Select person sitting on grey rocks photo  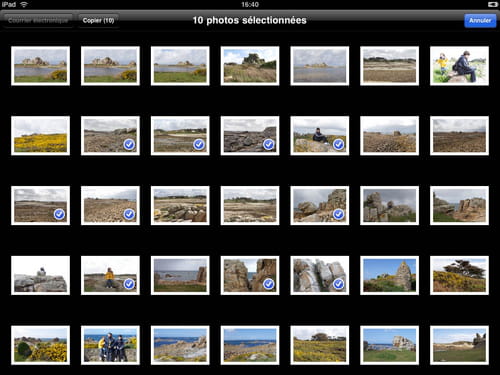[40, 275]
